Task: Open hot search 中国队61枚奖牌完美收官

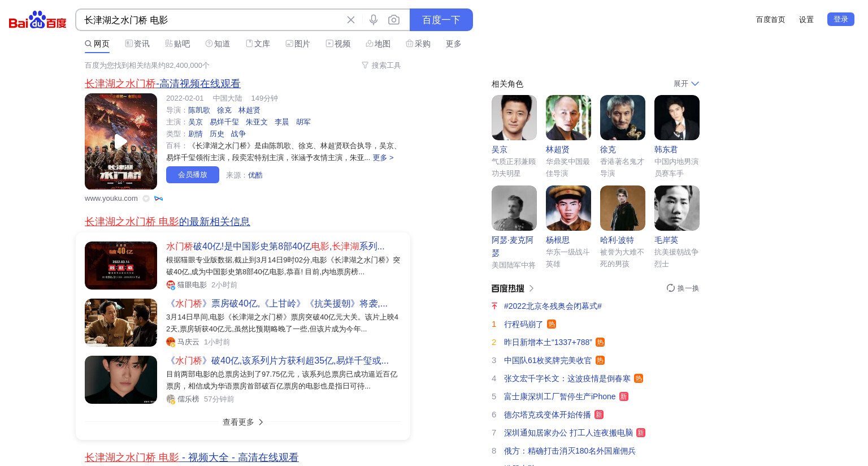Action: click(x=548, y=360)
